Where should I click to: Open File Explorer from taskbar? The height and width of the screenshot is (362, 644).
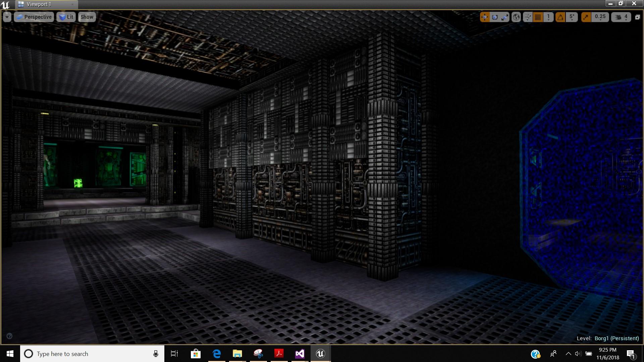237,354
